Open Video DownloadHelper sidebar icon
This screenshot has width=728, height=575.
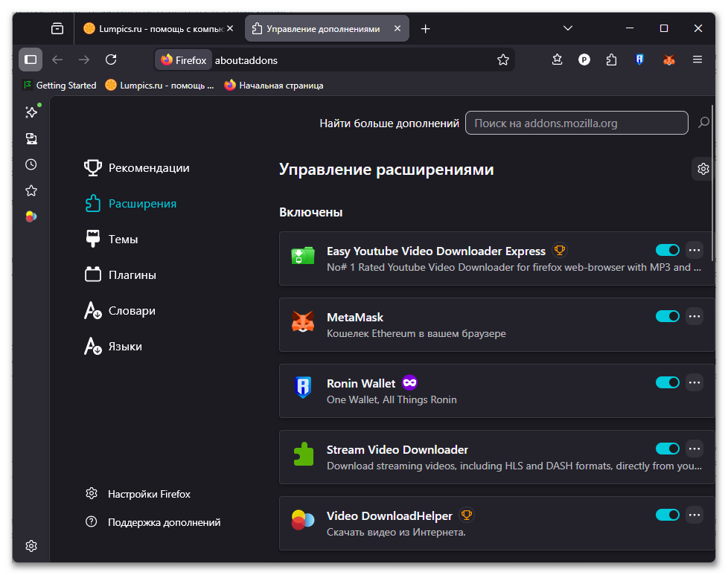click(31, 216)
